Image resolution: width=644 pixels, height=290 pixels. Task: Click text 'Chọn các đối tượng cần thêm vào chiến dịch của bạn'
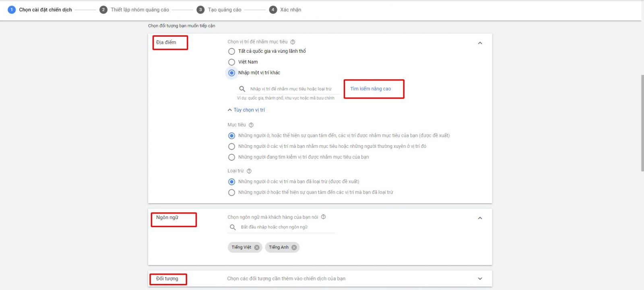286,279
